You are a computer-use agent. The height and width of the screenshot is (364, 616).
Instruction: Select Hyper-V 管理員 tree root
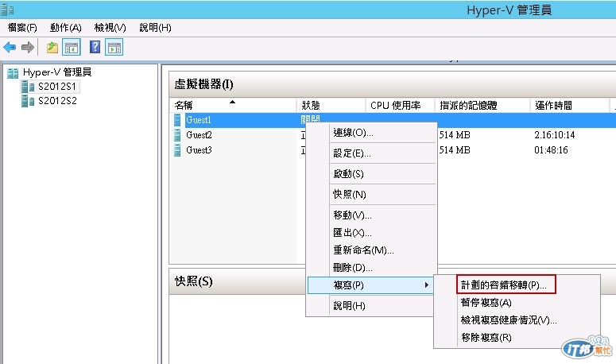click(x=57, y=72)
